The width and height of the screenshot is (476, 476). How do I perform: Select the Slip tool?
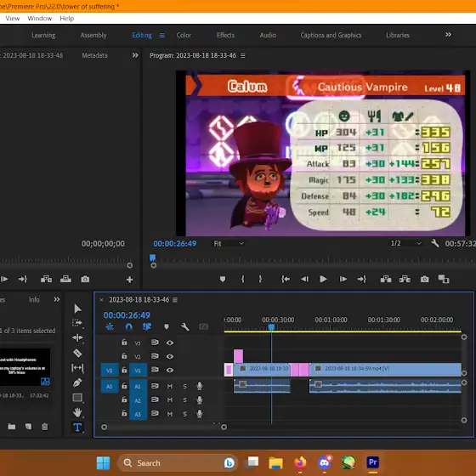pos(77,368)
